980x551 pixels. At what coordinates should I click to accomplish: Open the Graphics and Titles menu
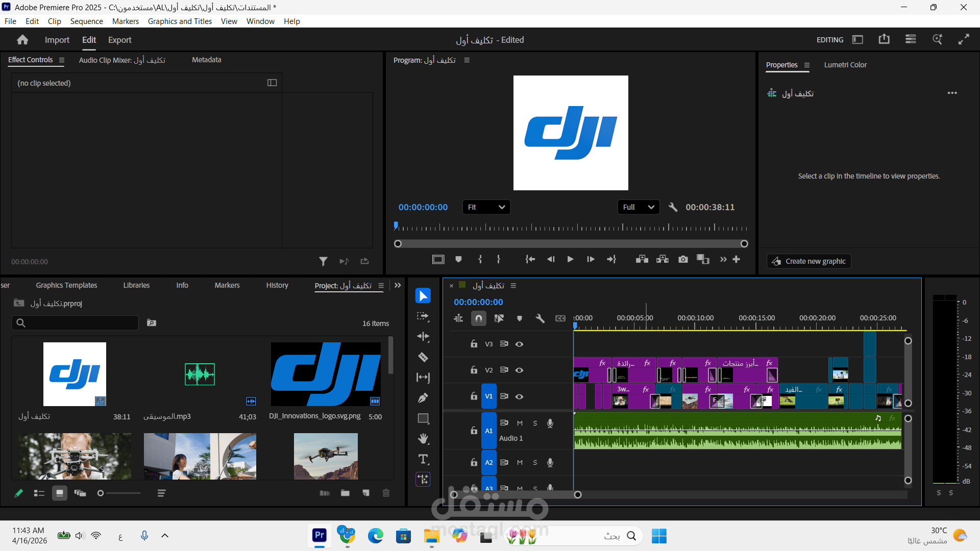click(x=180, y=21)
